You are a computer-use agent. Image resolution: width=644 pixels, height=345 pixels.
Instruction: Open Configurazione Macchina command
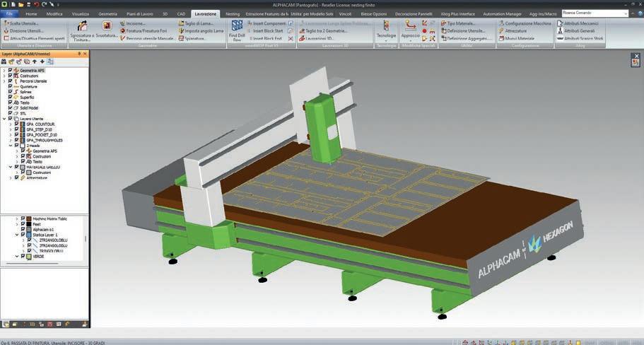pyautogui.click(x=525, y=23)
